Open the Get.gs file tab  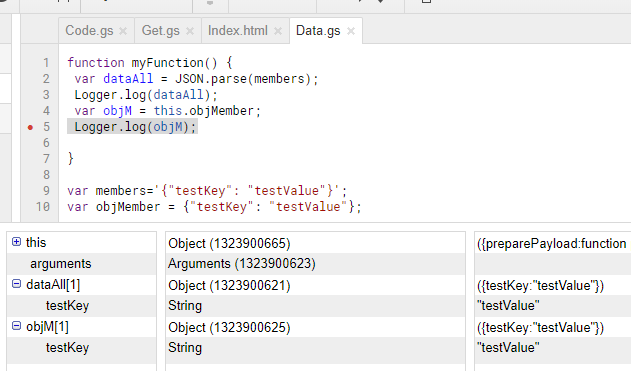pos(161,31)
